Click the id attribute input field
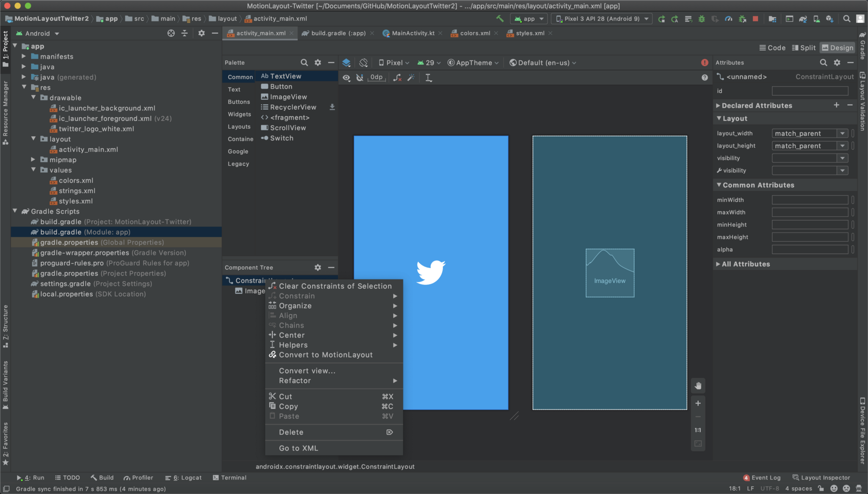This screenshot has width=868, height=494. (809, 91)
